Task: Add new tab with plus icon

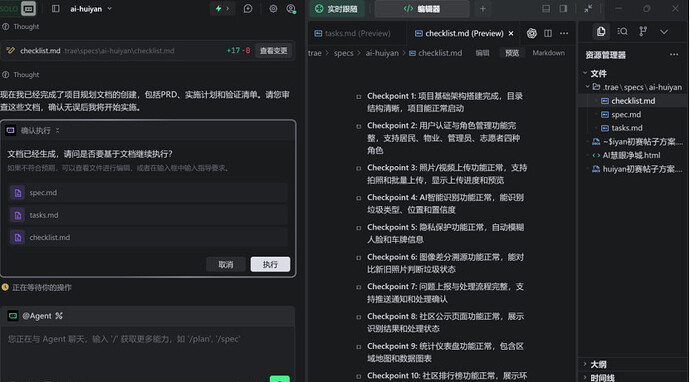Action: click(x=483, y=9)
